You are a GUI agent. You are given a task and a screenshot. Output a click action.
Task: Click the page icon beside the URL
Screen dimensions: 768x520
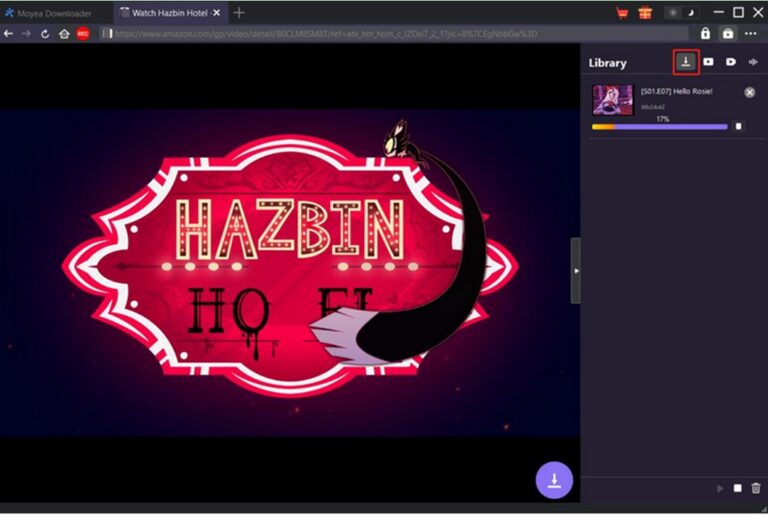[x=107, y=34]
